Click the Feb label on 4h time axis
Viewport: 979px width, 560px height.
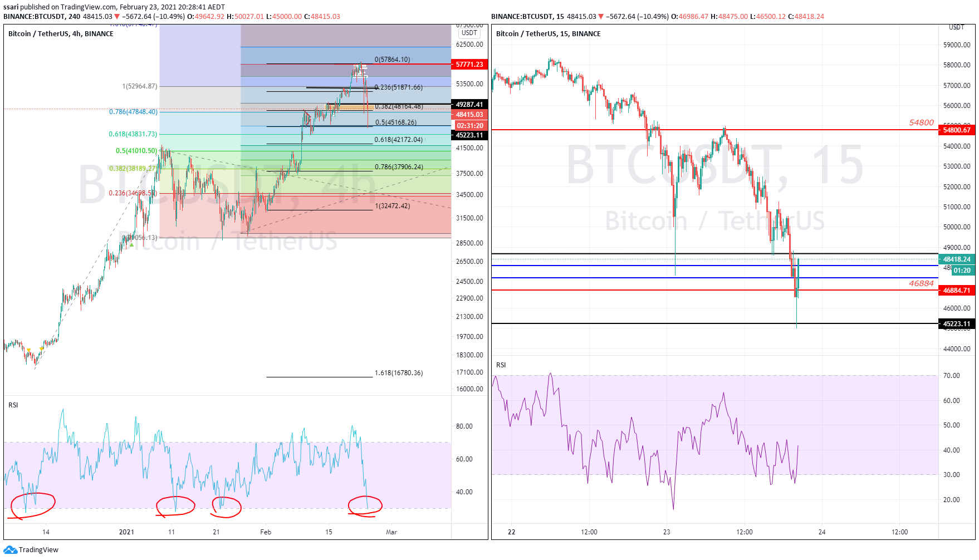pos(266,532)
